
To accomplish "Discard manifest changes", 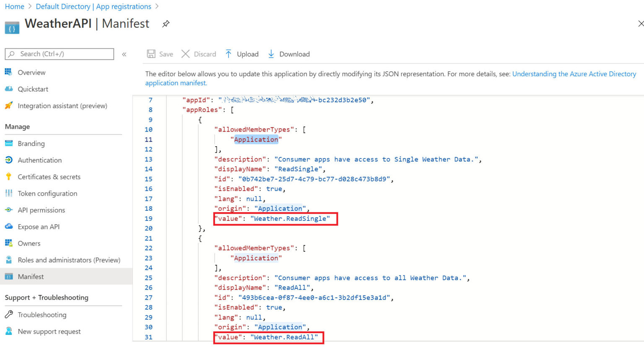I will click(x=199, y=54).
